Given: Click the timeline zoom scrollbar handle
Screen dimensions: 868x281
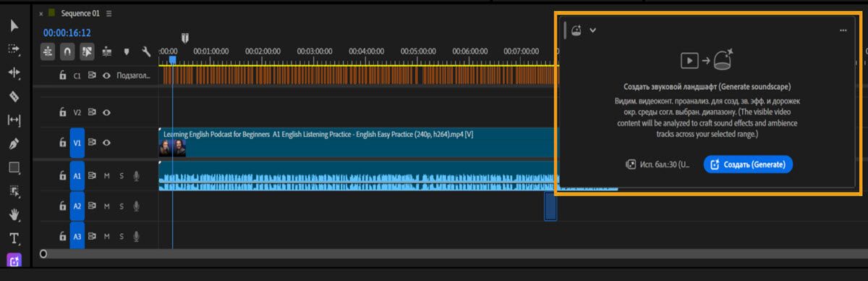Looking at the screenshot, I should (x=43, y=253).
